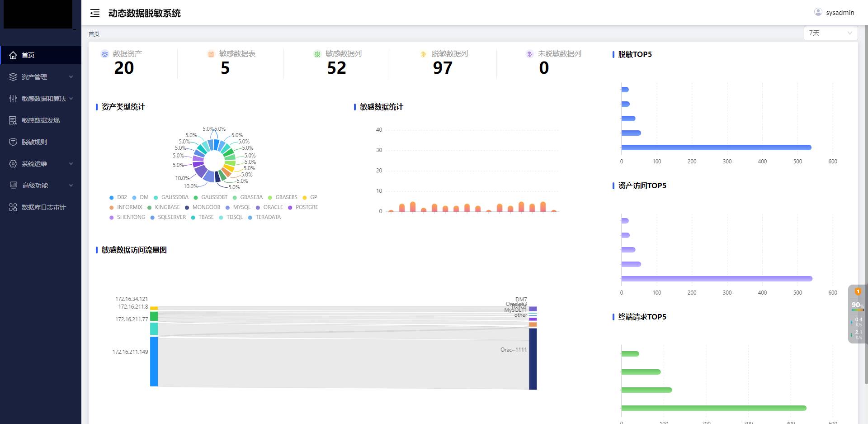
Task: Toggle GBASE8A legend entry
Action: [247, 197]
